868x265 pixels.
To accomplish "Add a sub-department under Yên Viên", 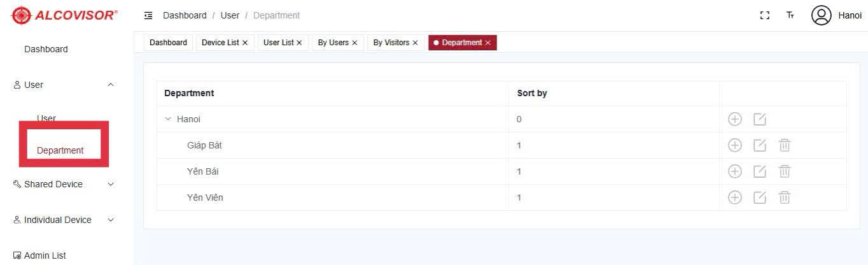I will pyautogui.click(x=735, y=197).
